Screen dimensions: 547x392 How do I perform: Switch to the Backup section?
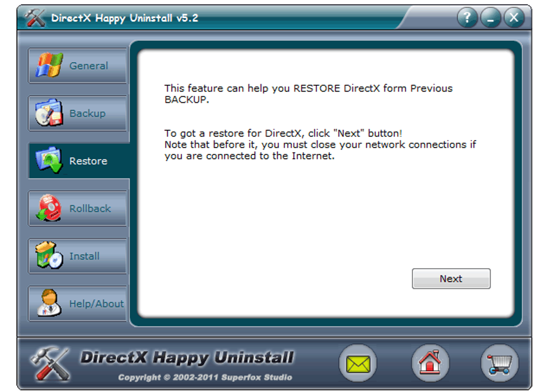pos(77,113)
